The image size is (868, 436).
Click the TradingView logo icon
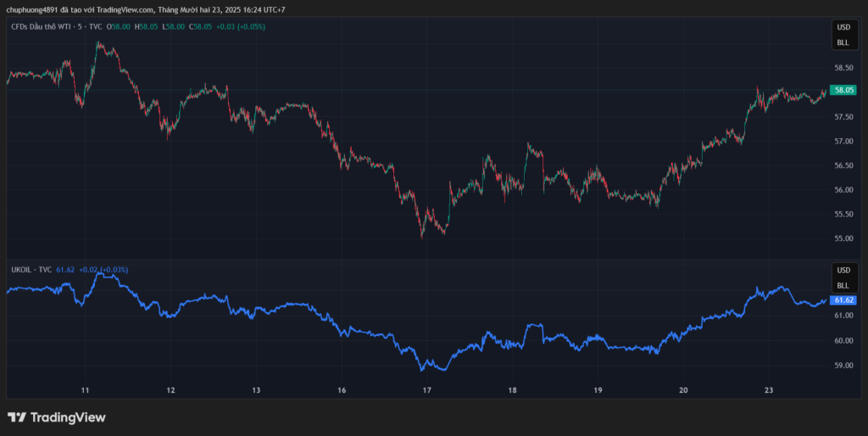click(x=16, y=417)
